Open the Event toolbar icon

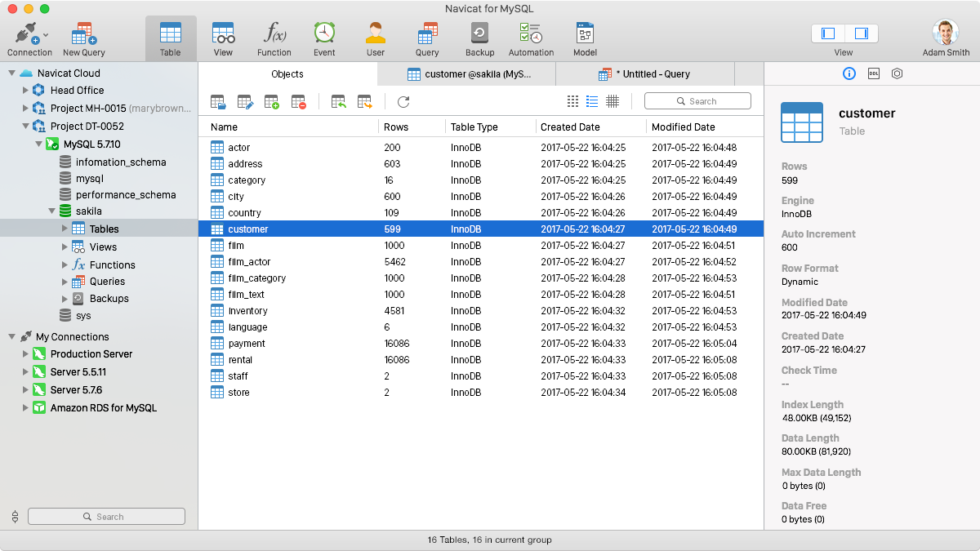[x=324, y=38]
